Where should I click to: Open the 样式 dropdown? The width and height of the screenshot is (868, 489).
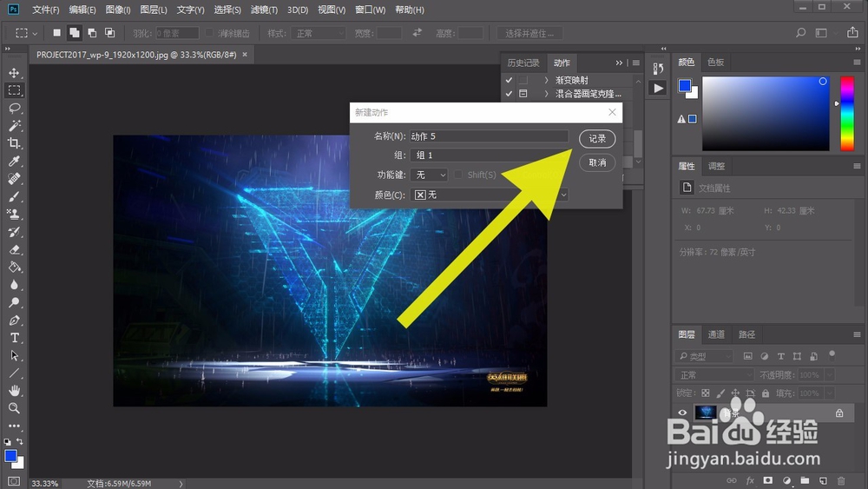click(319, 33)
